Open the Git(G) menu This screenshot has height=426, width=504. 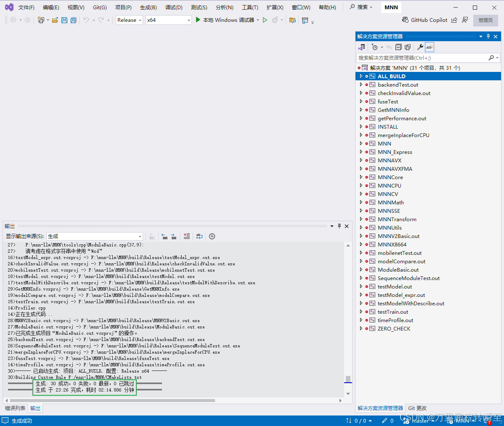100,7
